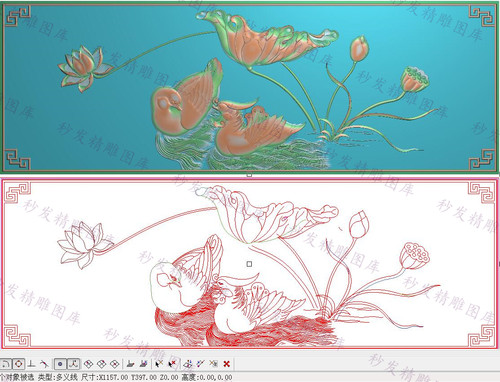Image resolution: width=500 pixels, height=382 pixels.
Task: Click the gray surface tool icon
Action: [131, 364]
